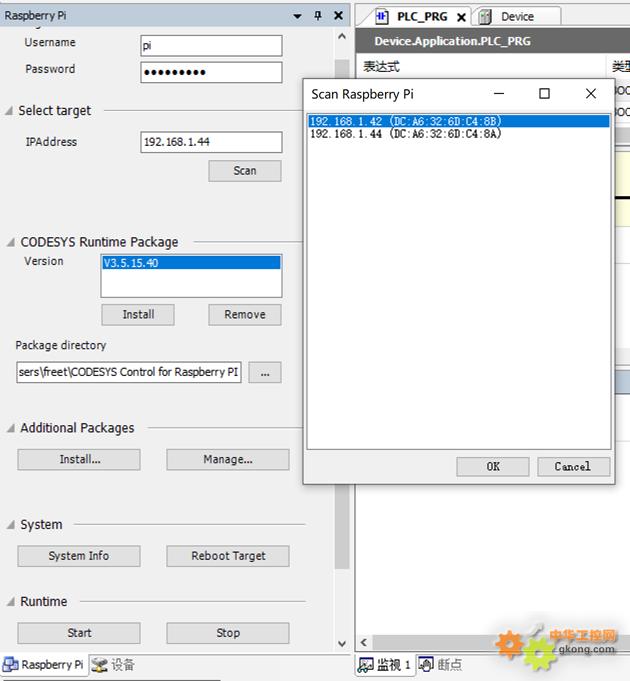
Task: Collapse the Select target section
Action: [x=9, y=111]
